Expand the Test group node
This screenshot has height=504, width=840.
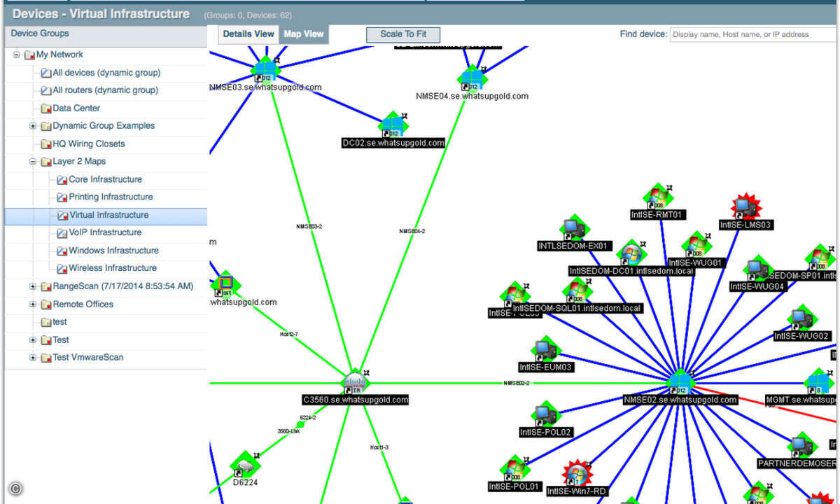point(33,340)
